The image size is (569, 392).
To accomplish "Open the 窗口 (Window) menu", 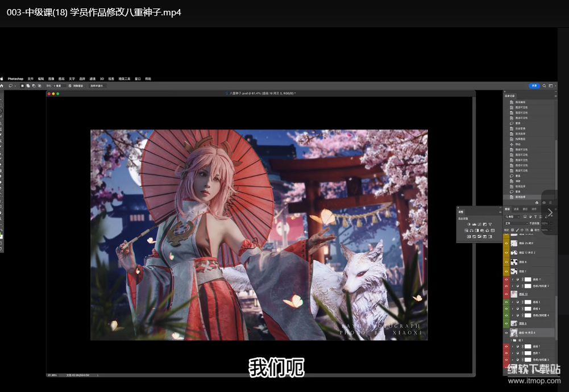I will 138,79.
